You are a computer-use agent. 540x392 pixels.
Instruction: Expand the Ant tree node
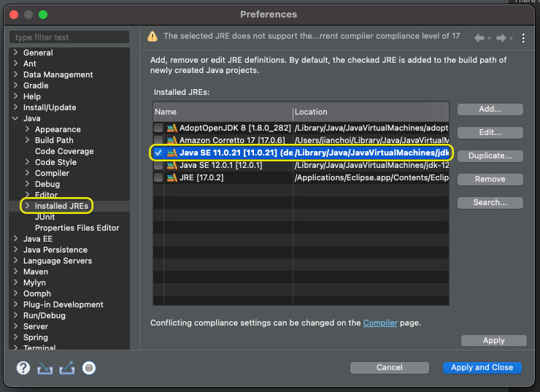pos(15,64)
